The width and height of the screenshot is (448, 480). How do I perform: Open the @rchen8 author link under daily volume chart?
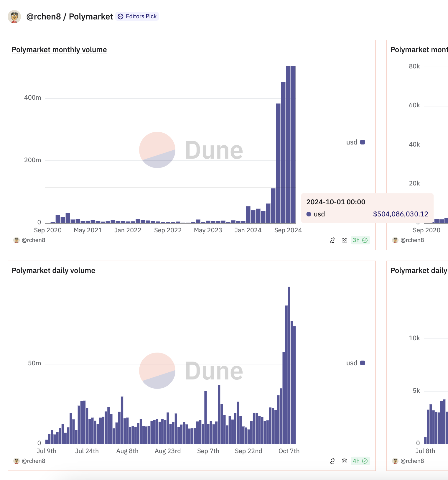[x=34, y=461]
